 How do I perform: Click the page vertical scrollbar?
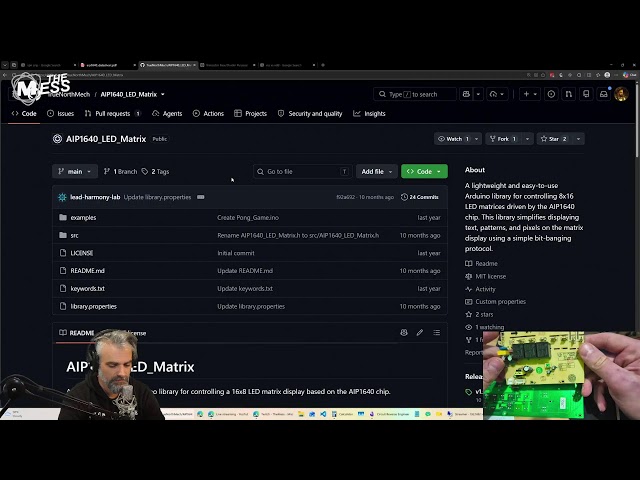(x=637, y=118)
